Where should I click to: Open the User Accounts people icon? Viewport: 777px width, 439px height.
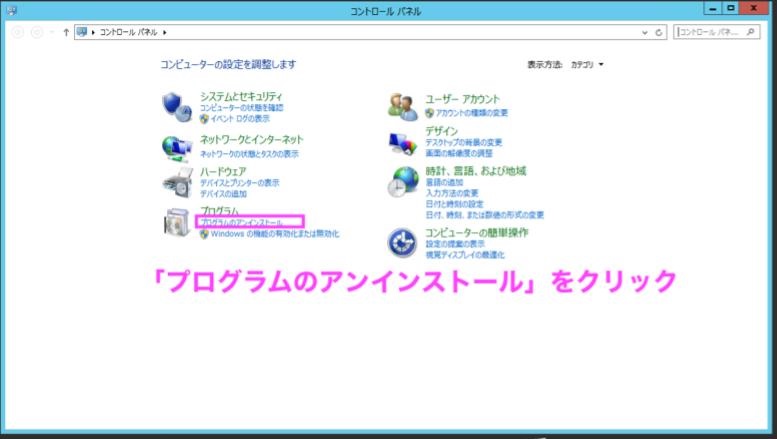click(403, 104)
